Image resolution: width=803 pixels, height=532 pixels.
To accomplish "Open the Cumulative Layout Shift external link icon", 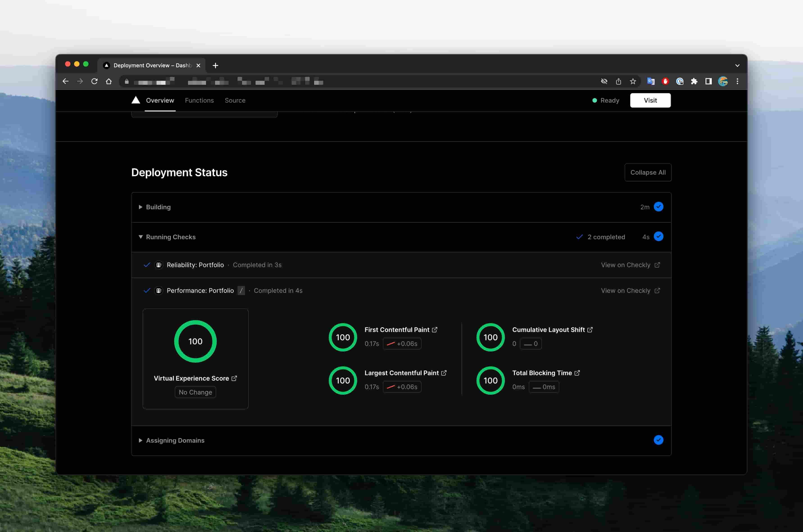I will [590, 330].
